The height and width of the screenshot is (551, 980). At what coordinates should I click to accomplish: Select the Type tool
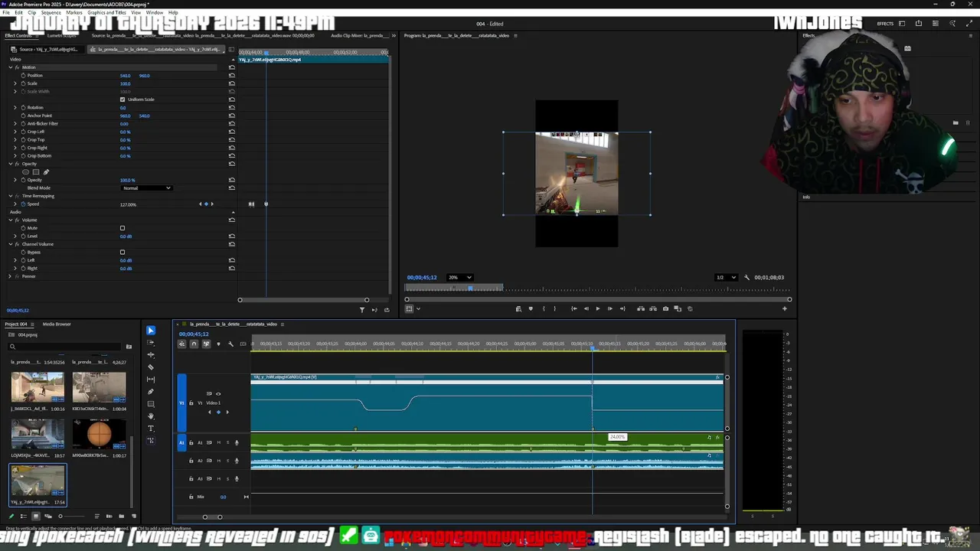coord(150,429)
